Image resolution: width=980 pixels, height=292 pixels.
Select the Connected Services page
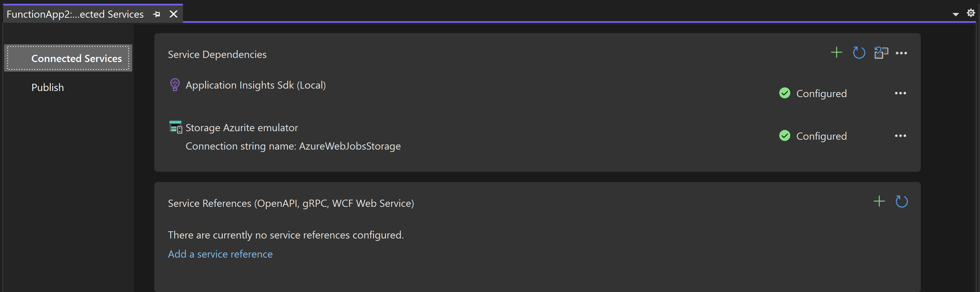point(76,58)
